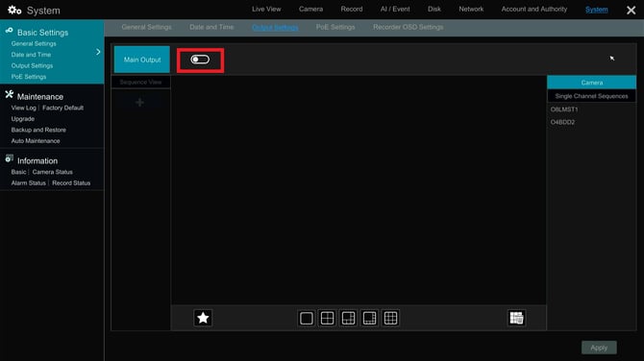Expand the Basic Settings chevron arrow
Image resolution: width=644 pixels, height=361 pixels.
point(98,52)
